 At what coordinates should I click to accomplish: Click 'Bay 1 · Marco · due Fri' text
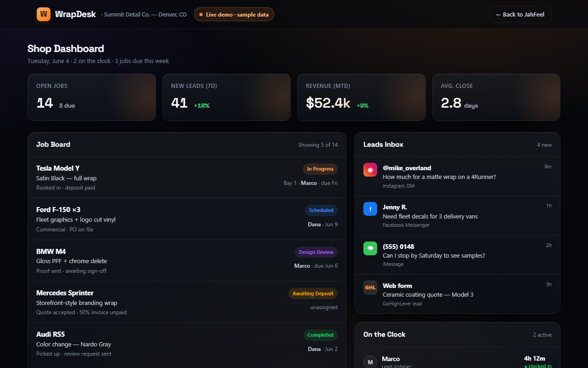pos(311,183)
